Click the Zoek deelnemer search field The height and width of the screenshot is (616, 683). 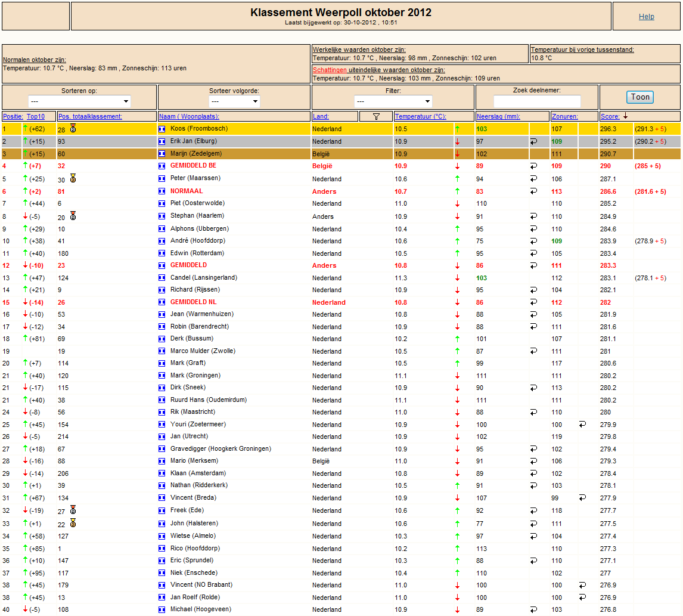pos(537,101)
